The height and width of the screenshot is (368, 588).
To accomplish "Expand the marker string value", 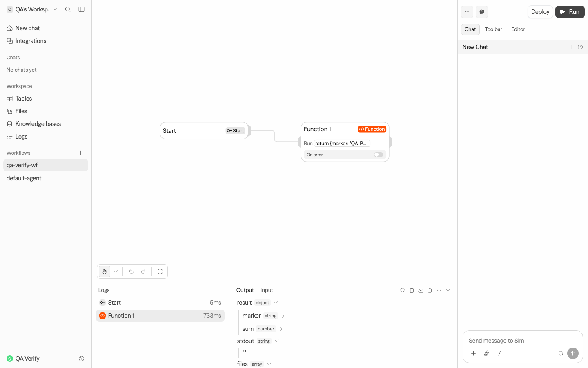I will pos(283,316).
